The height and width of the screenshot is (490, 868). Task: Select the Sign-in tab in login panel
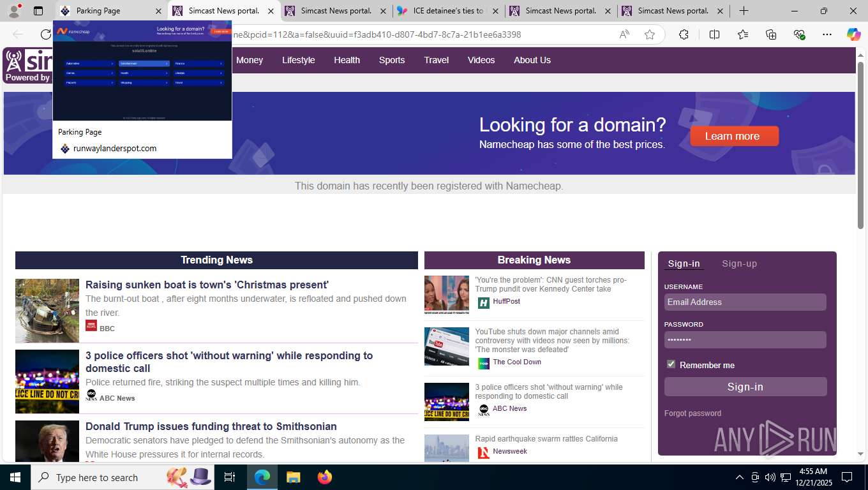(x=684, y=264)
